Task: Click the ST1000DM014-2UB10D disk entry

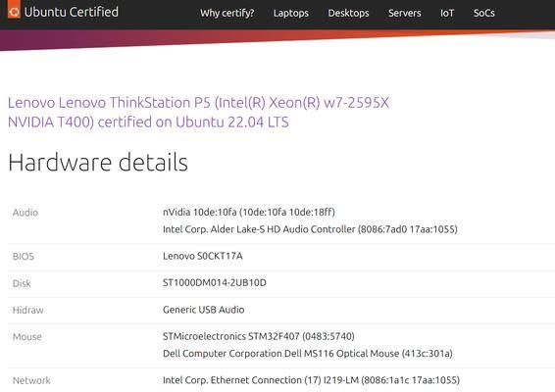Action: pos(215,282)
